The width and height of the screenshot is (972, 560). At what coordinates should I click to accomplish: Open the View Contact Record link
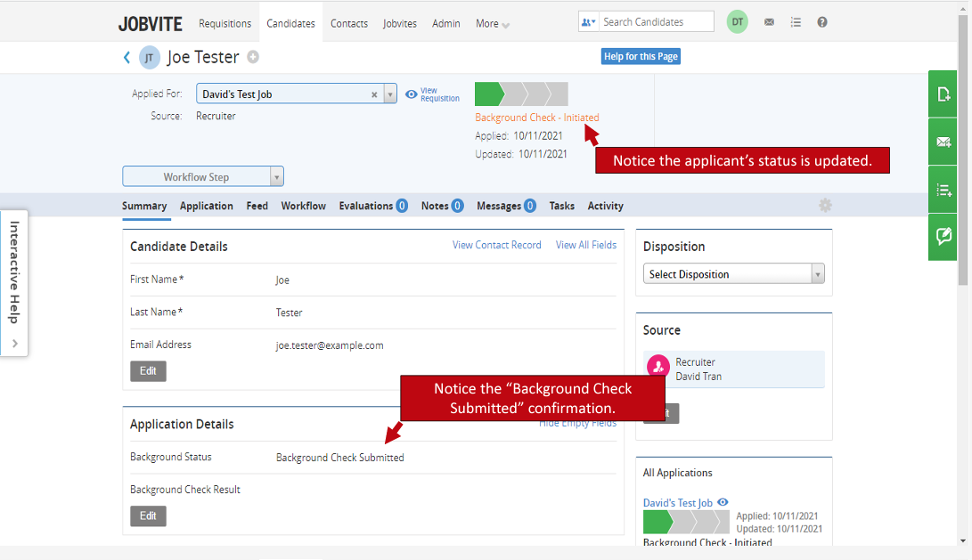pos(496,245)
